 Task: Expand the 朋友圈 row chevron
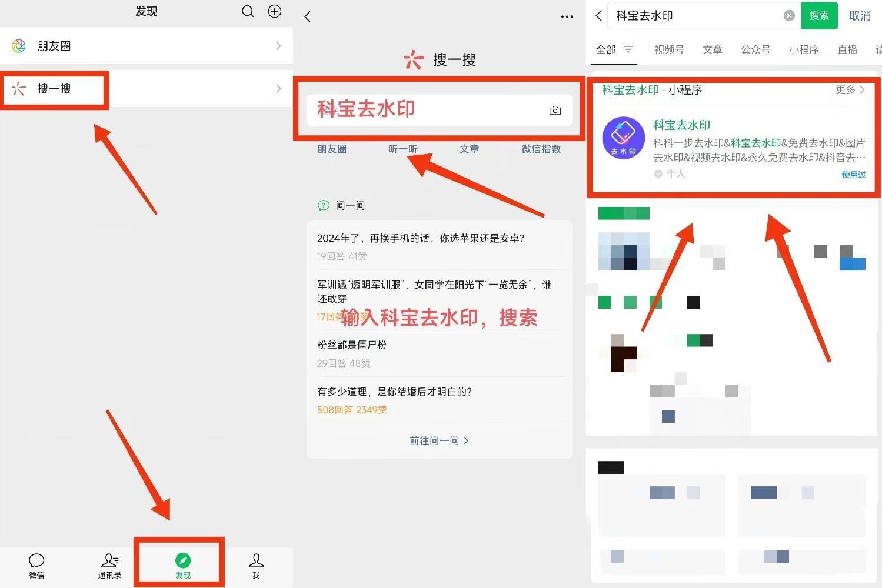click(x=278, y=46)
